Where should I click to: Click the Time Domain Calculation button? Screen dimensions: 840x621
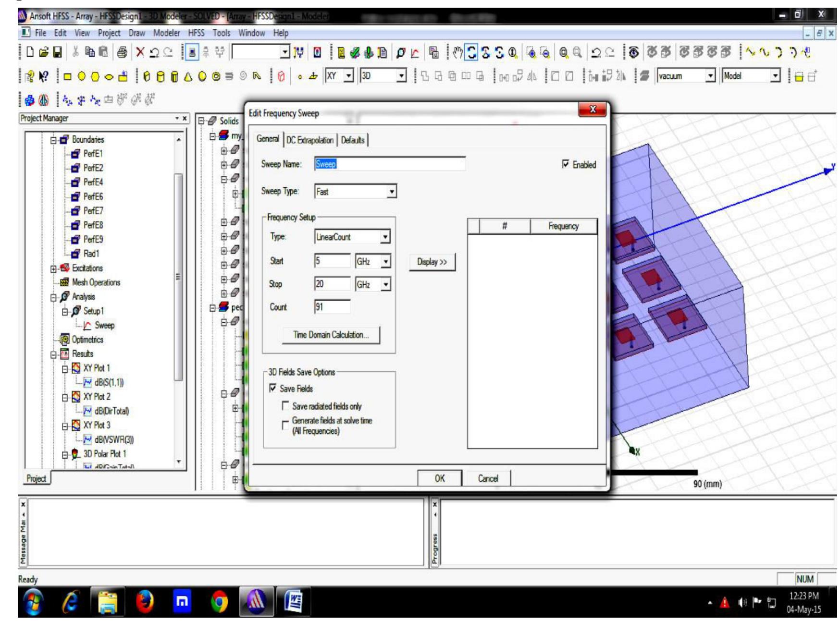click(x=331, y=335)
